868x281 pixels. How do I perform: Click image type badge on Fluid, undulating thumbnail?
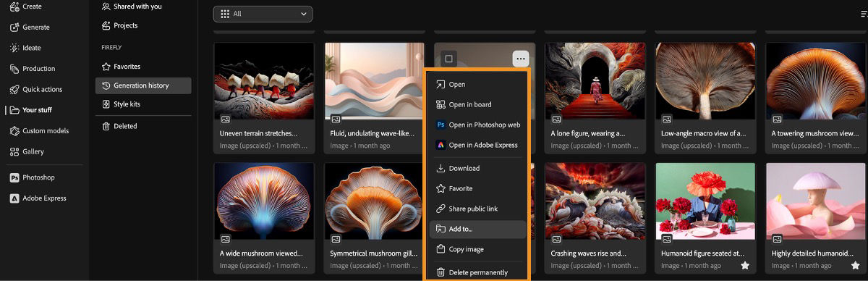[x=336, y=119]
